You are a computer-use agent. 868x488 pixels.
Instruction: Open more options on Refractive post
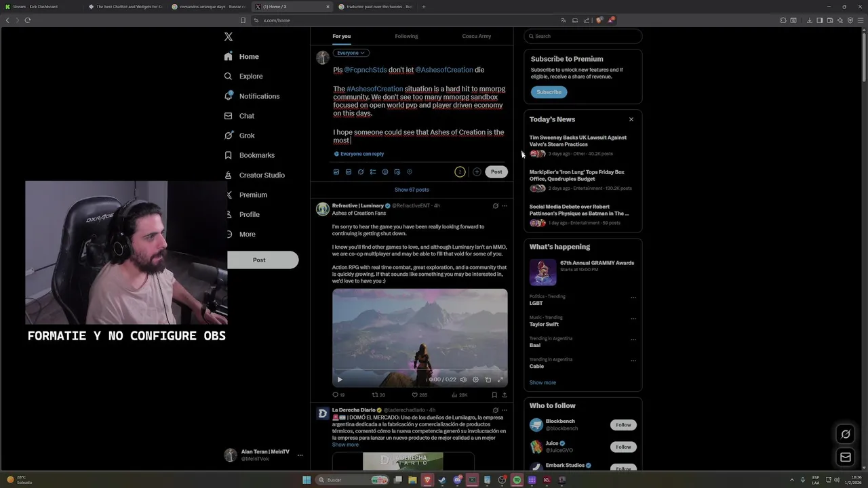[505, 206]
